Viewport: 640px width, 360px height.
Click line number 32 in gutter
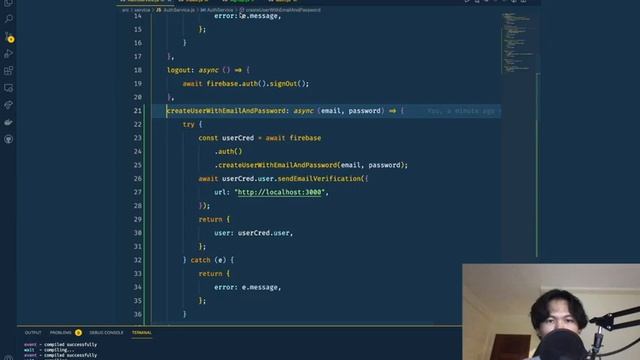[138, 260]
